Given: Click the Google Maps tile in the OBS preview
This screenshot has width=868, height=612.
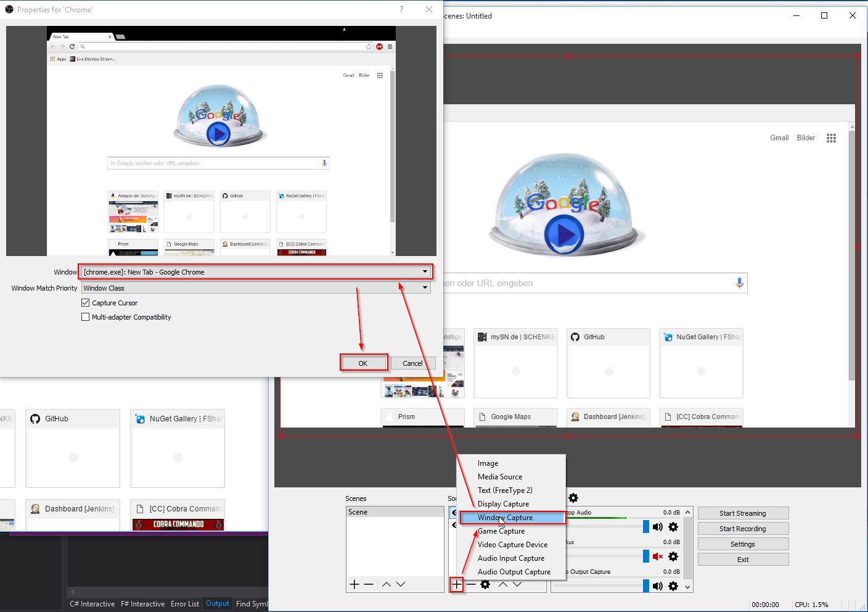Looking at the screenshot, I should coord(515,417).
